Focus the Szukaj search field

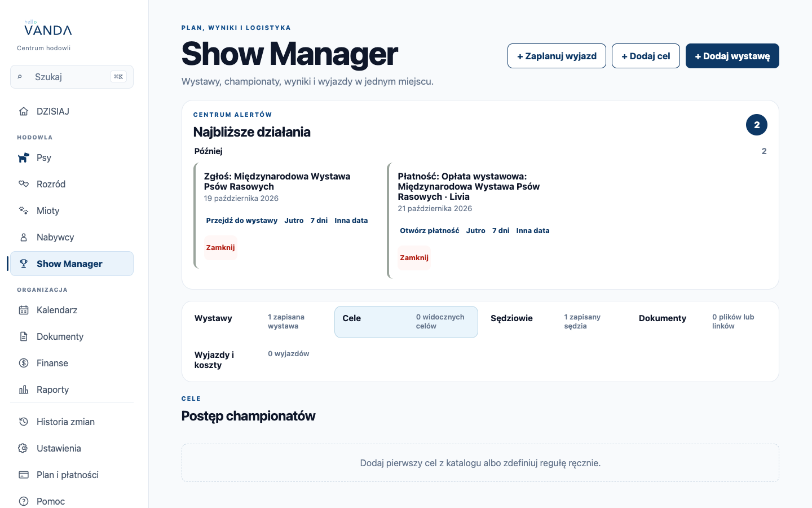pyautogui.click(x=72, y=77)
